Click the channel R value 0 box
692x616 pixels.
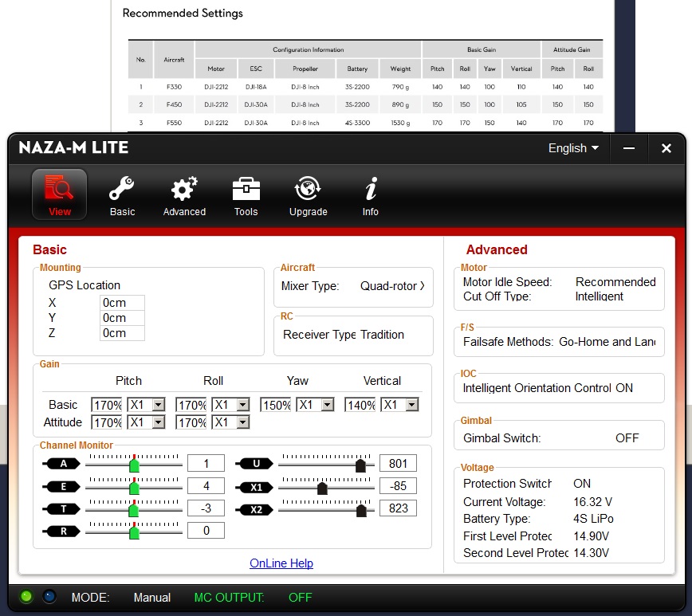pyautogui.click(x=206, y=531)
